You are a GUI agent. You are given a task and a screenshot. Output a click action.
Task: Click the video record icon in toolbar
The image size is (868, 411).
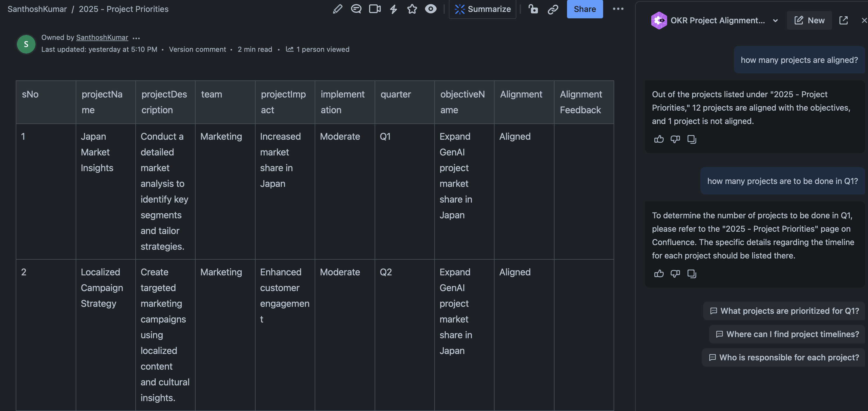[375, 9]
